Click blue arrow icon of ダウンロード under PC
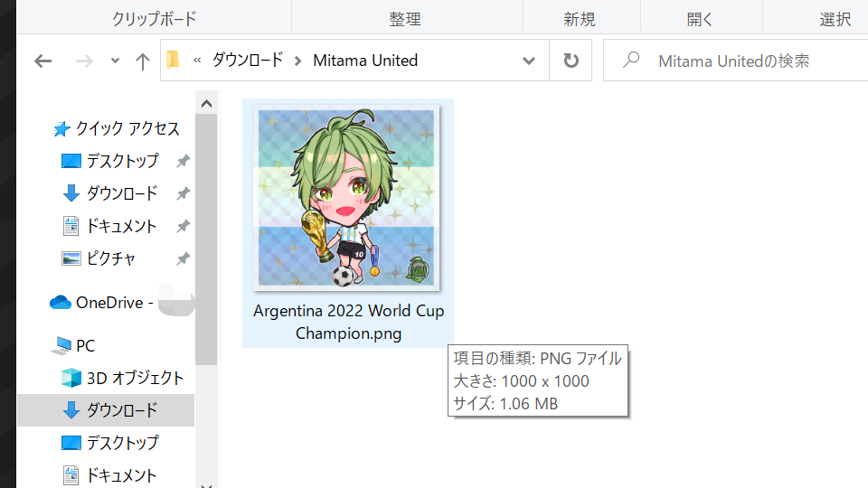 click(71, 410)
